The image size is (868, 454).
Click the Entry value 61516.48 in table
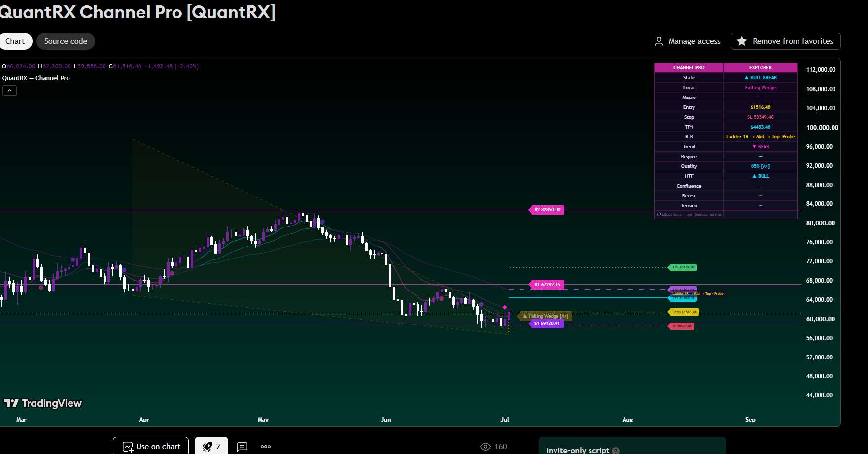click(x=760, y=107)
